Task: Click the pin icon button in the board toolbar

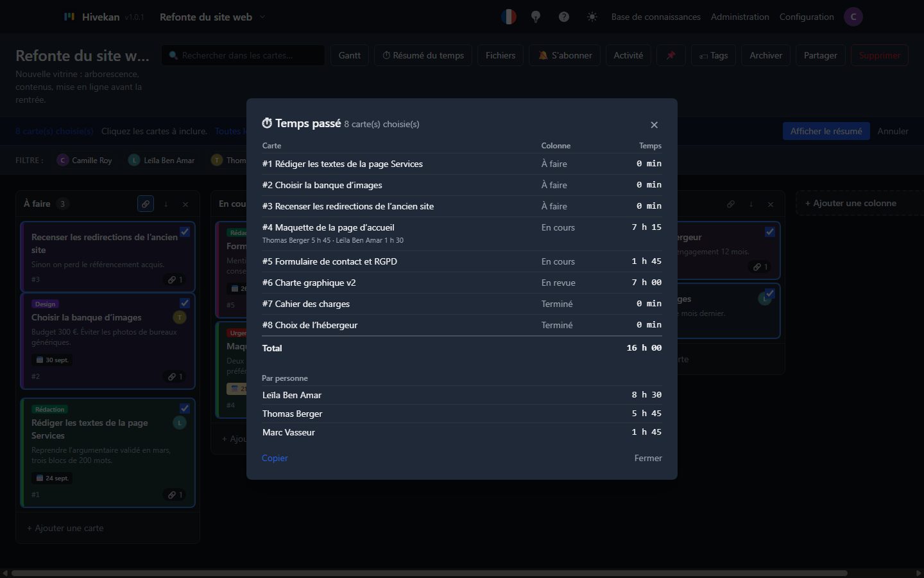Action: [671, 55]
